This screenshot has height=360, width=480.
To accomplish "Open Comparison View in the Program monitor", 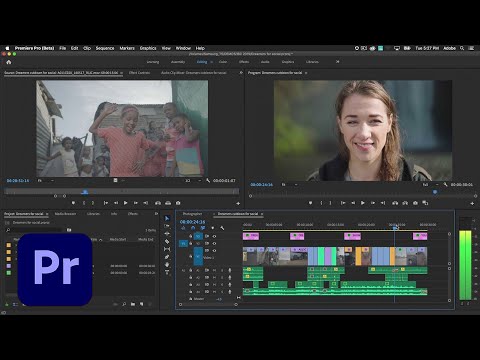I will 425,203.
